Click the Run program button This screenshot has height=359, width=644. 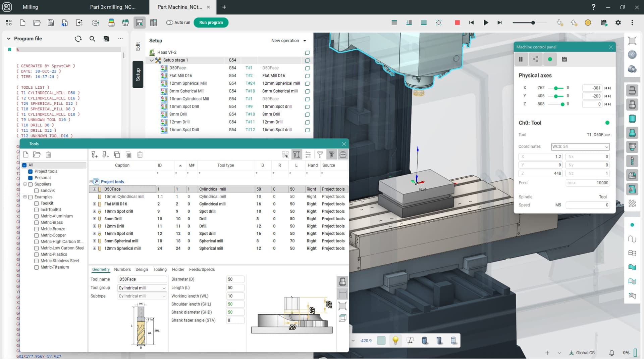click(x=211, y=23)
